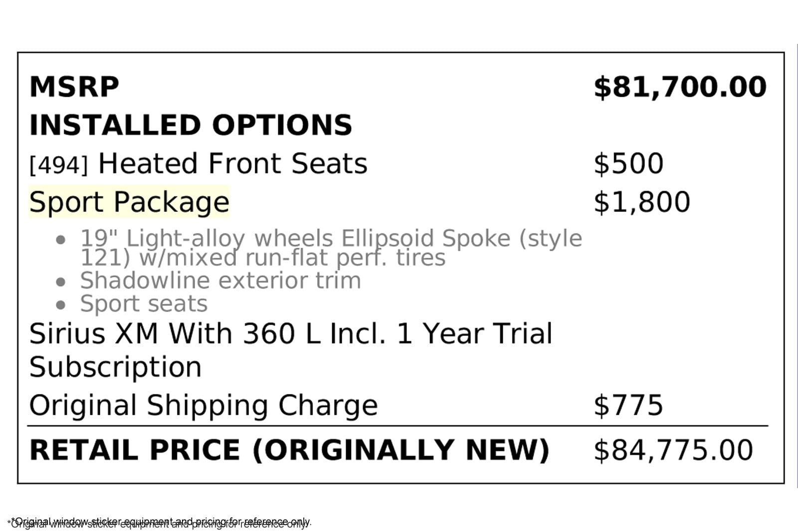
Task: Click the Shadowline exterior trim item
Action: (x=220, y=280)
